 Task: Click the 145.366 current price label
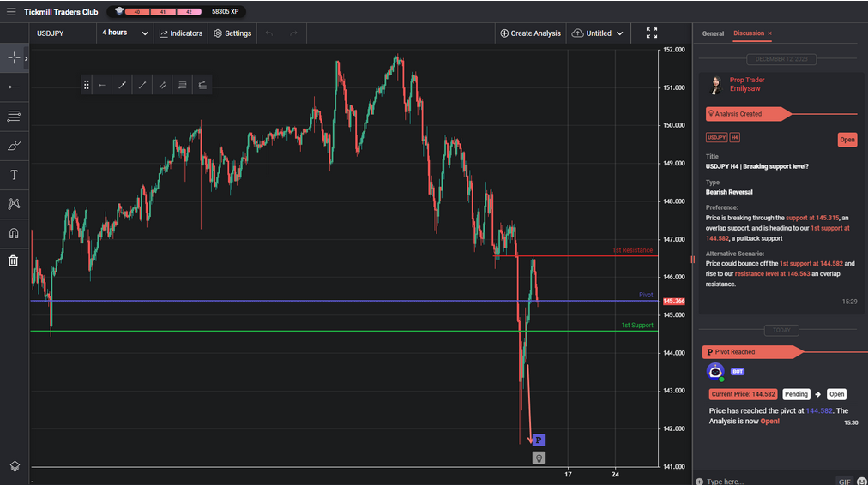click(673, 302)
